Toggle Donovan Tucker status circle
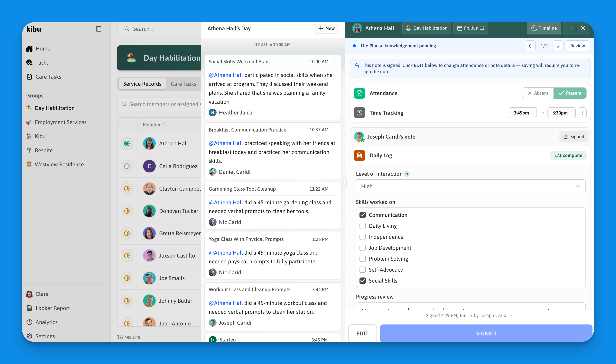The width and height of the screenshot is (616, 364). tap(127, 211)
